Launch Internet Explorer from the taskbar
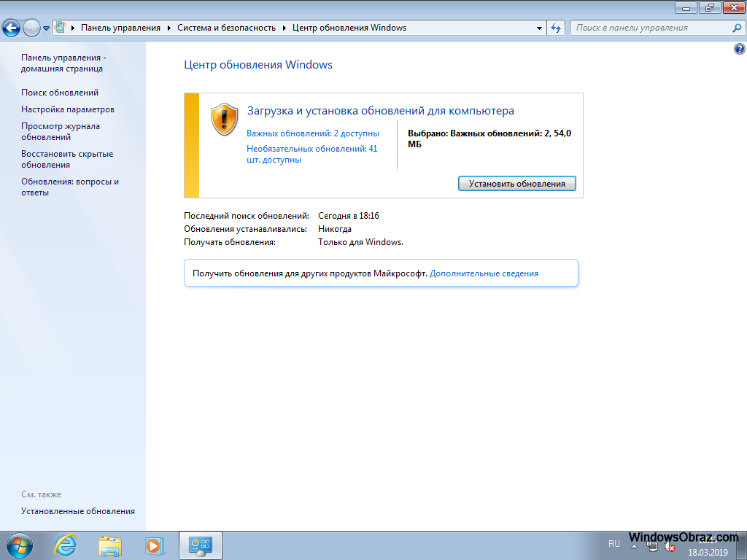The image size is (747, 560). click(65, 545)
